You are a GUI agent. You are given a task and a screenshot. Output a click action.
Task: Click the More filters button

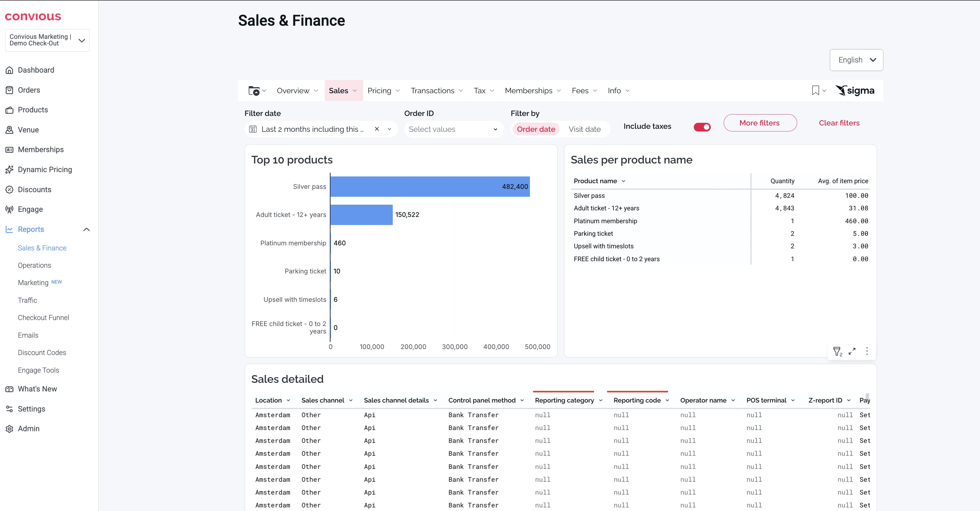(x=760, y=123)
